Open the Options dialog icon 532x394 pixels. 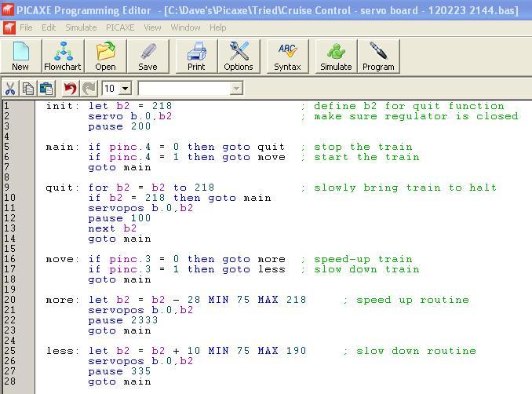pos(239,56)
